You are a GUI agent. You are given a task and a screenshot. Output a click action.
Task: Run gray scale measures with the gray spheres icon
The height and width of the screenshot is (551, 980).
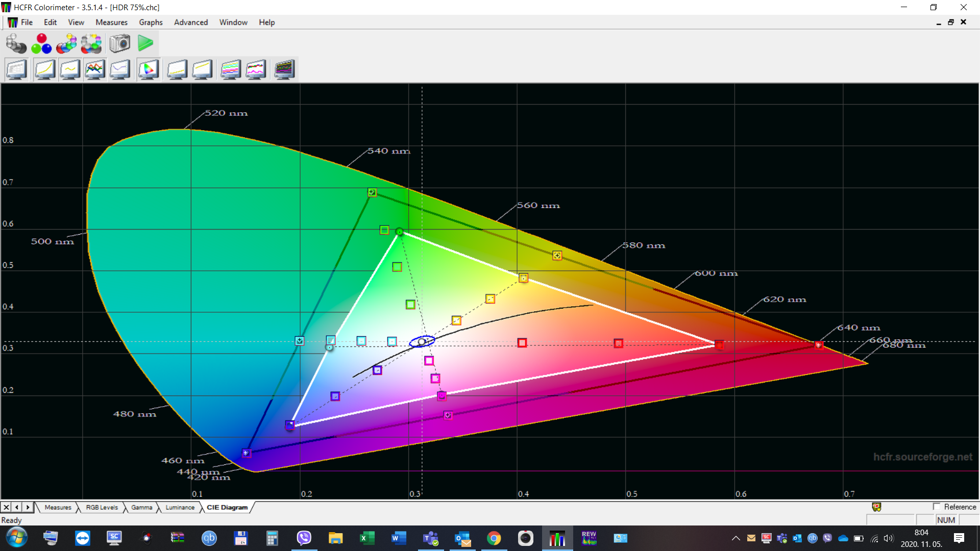pyautogui.click(x=16, y=43)
